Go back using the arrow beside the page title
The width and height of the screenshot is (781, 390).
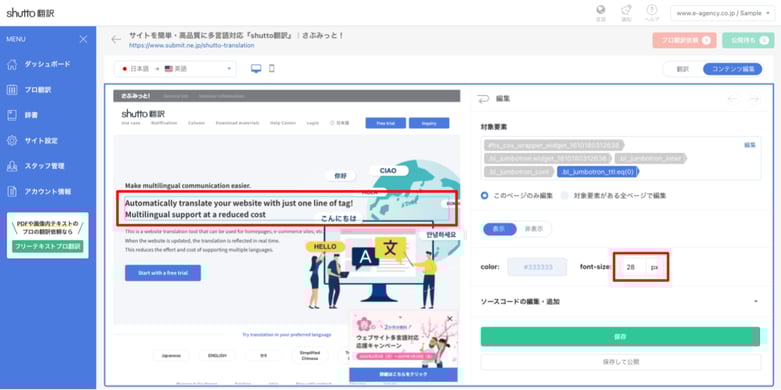tap(116, 39)
